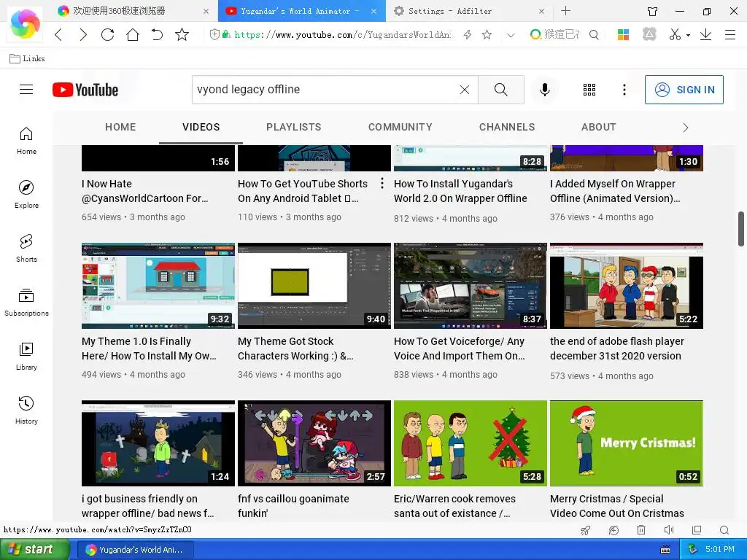Open a new browser tab with plus
This screenshot has height=560, width=747.
[565, 10]
